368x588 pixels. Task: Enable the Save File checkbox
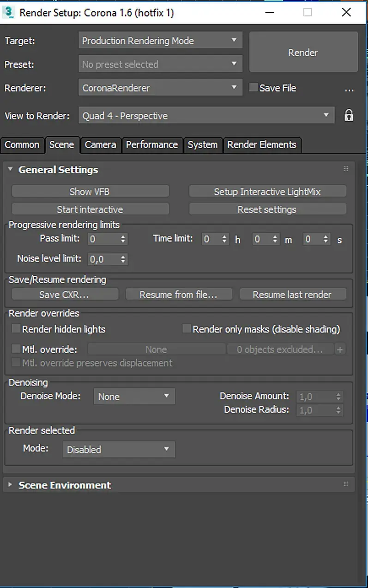(x=253, y=88)
